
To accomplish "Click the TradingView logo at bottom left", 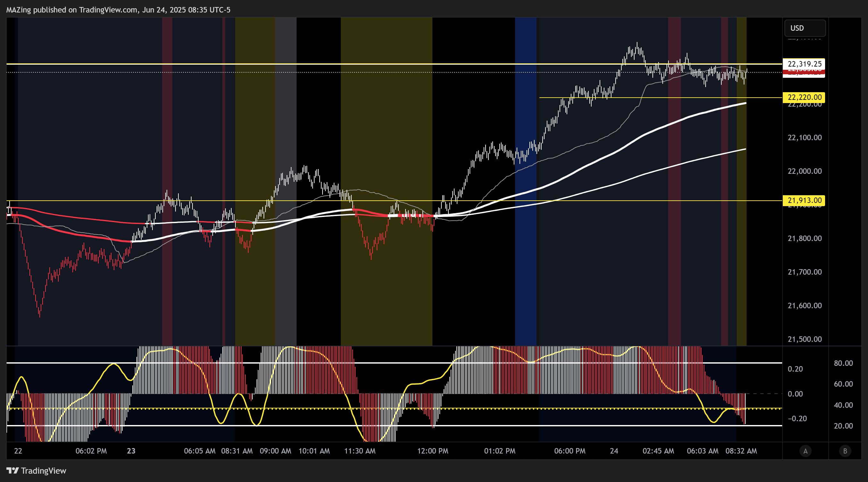I will (x=37, y=470).
